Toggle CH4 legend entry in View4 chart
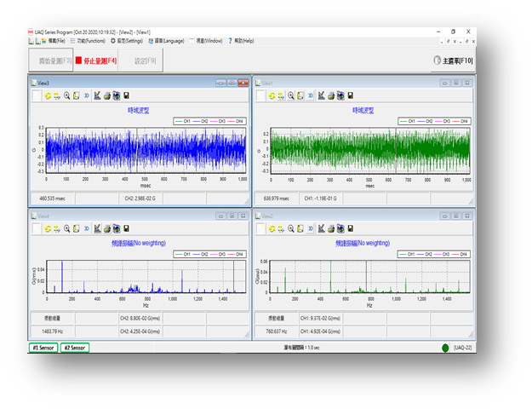Viewport: 532px width, 409px height. point(237,254)
